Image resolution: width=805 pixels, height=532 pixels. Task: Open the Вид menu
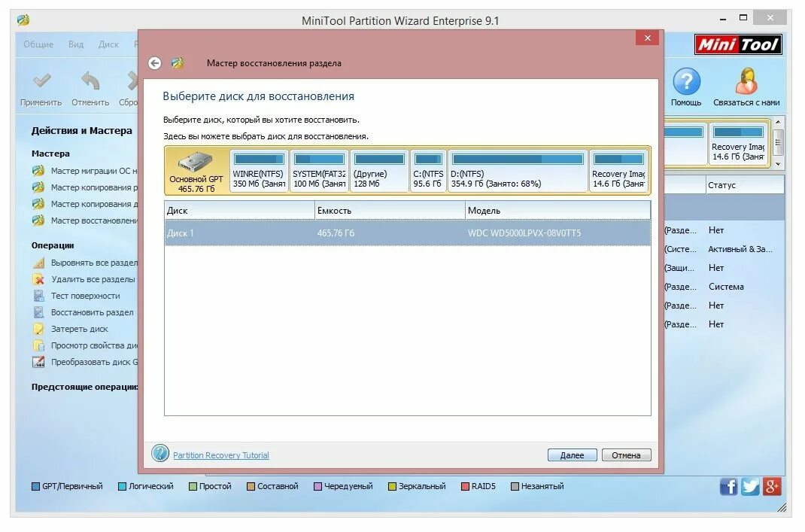[x=76, y=44]
